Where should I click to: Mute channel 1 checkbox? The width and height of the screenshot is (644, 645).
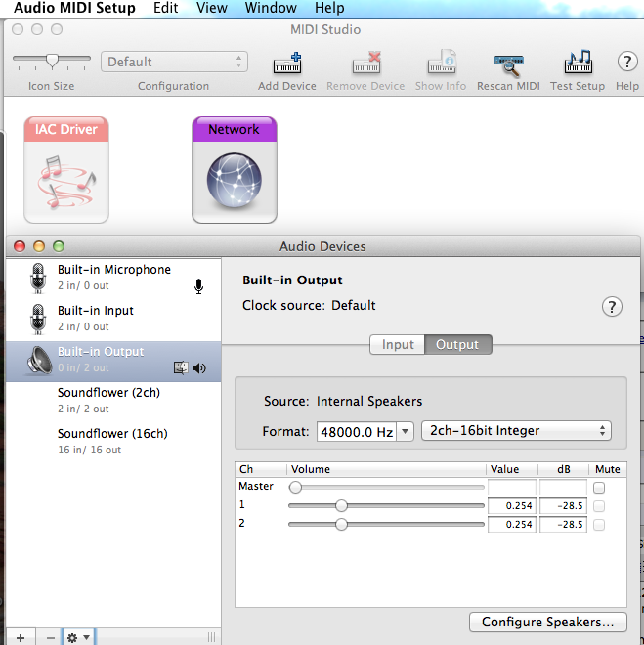599,506
